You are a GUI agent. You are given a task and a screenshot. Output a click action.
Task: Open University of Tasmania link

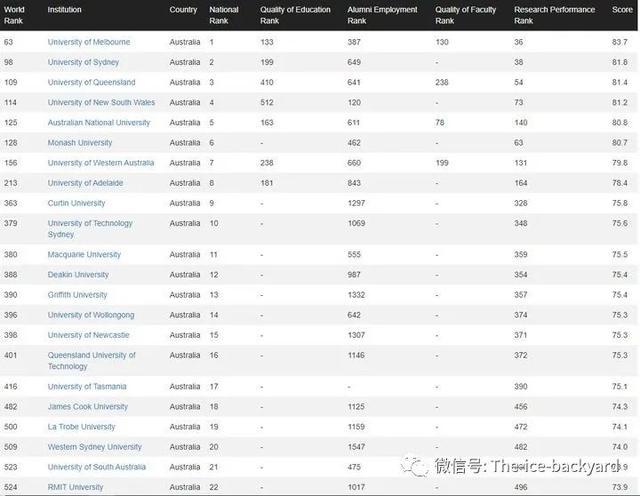tap(87, 387)
